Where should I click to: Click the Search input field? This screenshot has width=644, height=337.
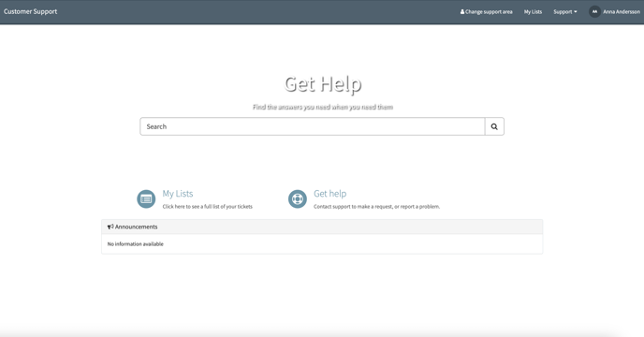(x=313, y=126)
